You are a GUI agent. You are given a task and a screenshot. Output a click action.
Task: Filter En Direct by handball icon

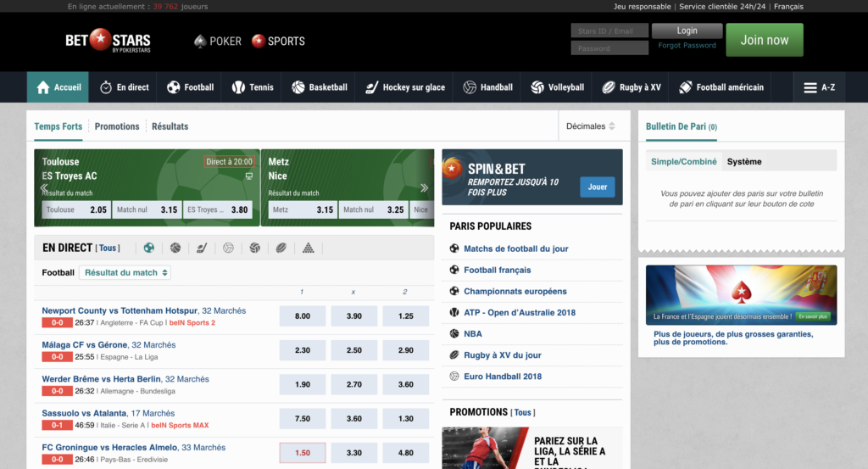click(228, 248)
